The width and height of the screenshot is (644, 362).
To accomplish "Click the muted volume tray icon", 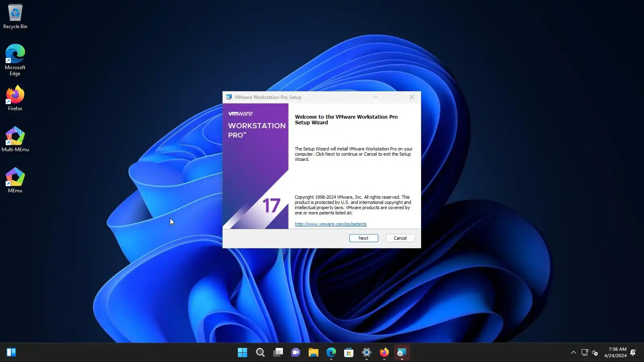I will coord(595,352).
